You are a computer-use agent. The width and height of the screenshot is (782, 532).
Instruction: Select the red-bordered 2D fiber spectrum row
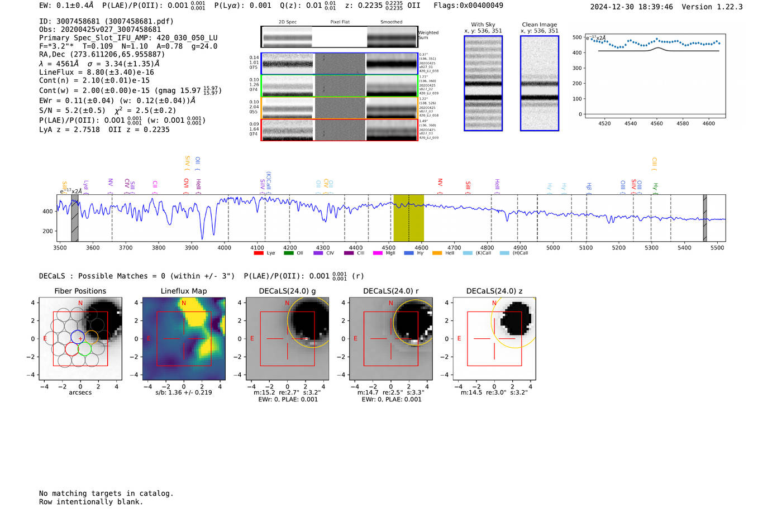point(340,130)
